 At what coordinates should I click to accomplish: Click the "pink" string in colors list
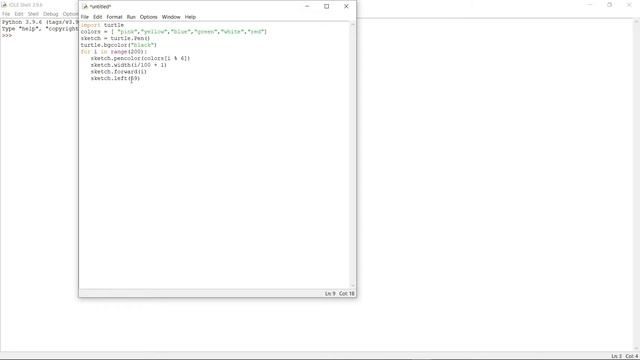127,31
